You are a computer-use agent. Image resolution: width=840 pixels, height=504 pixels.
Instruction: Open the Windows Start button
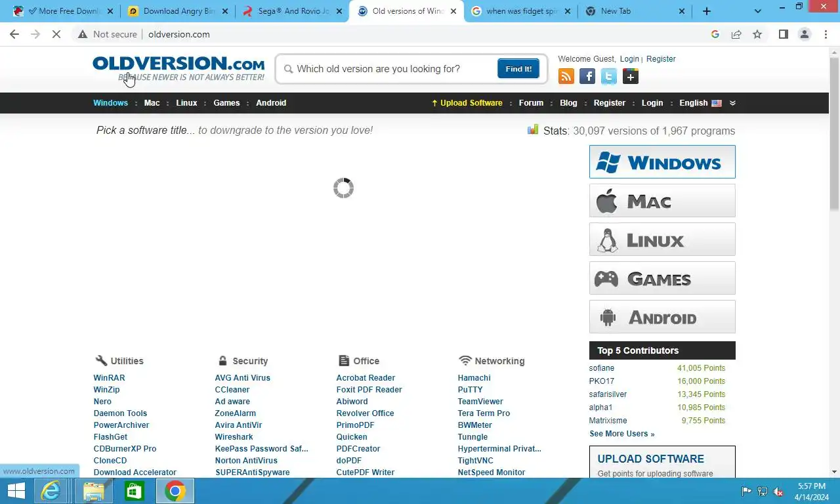[x=16, y=491]
